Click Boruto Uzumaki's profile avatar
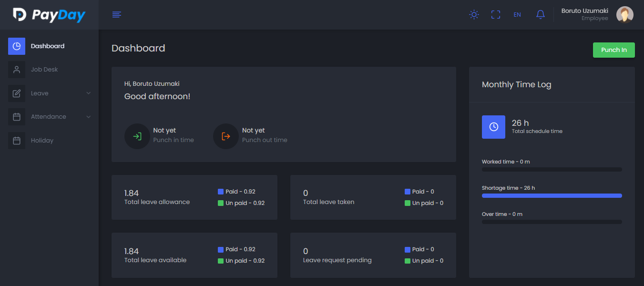The height and width of the screenshot is (286, 644). [x=625, y=15]
